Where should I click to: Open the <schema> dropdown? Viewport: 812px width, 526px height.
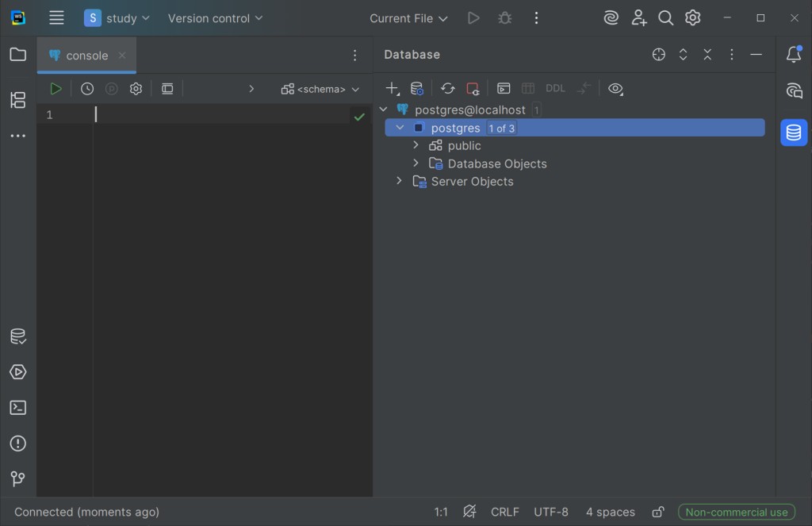pyautogui.click(x=320, y=90)
